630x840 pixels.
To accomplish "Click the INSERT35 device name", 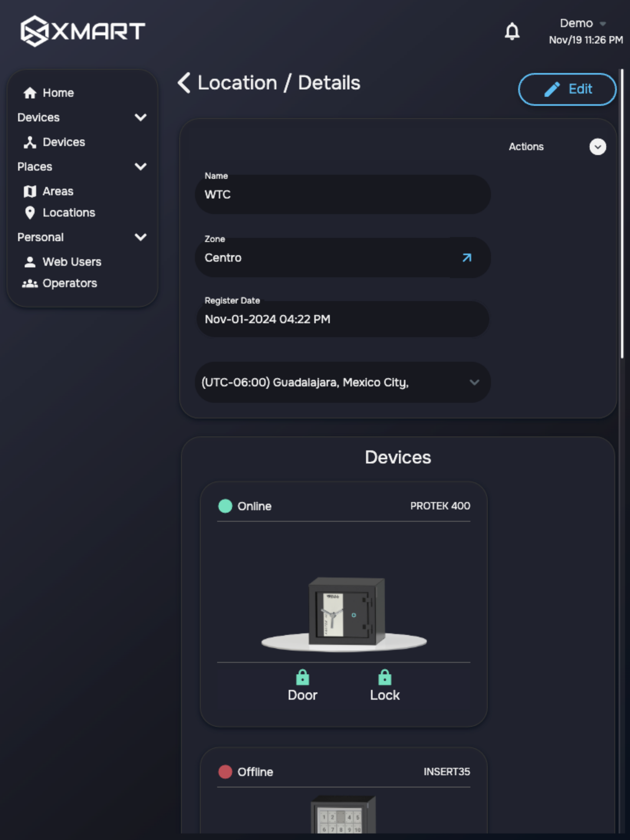I will coord(447,772).
